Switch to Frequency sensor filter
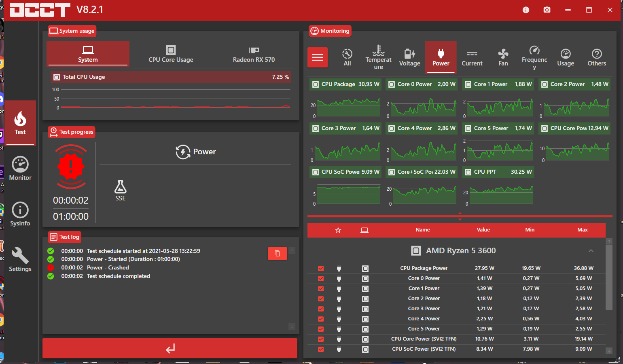Image resolution: width=623 pixels, height=364 pixels. [x=534, y=57]
